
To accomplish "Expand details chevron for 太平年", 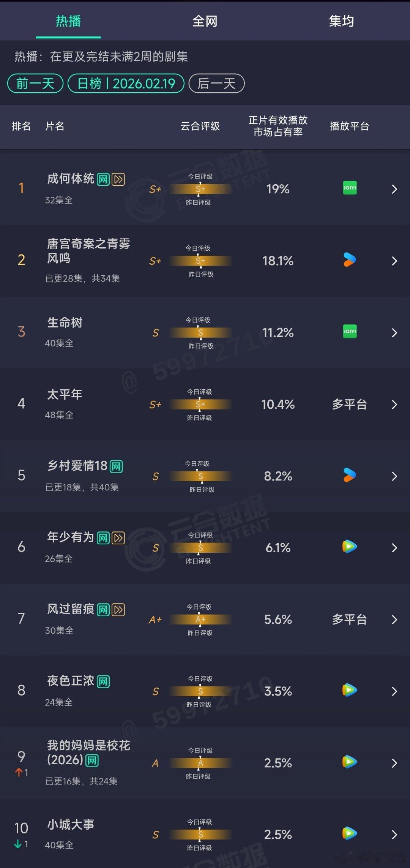I will coord(394,404).
